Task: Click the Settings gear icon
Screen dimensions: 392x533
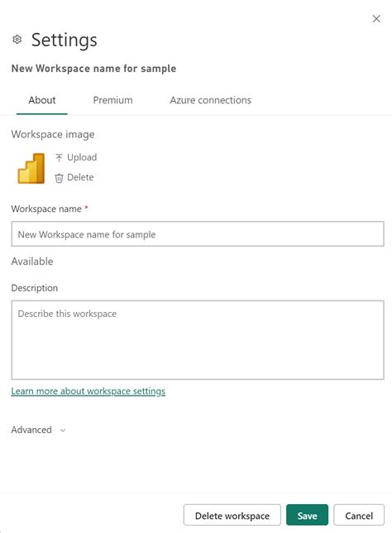Action: tap(17, 40)
